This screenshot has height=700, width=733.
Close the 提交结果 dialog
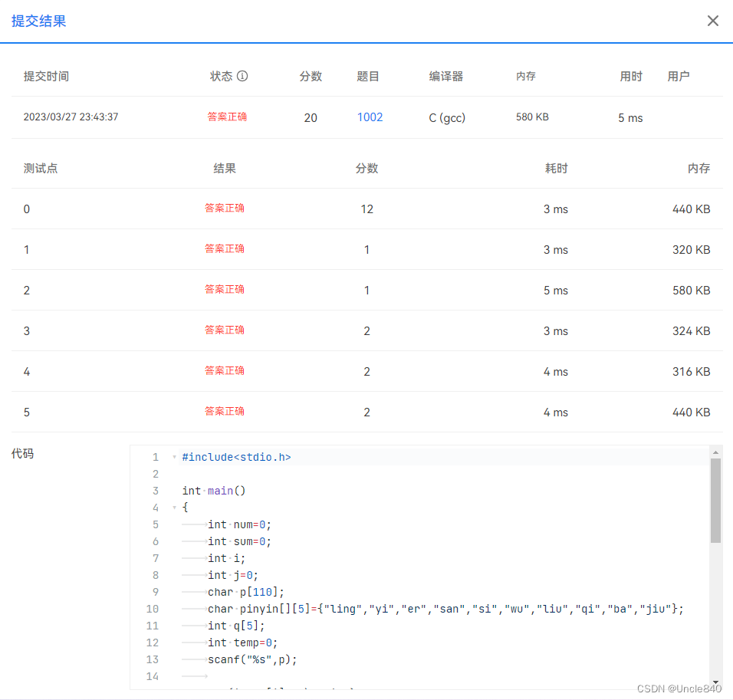click(x=712, y=21)
